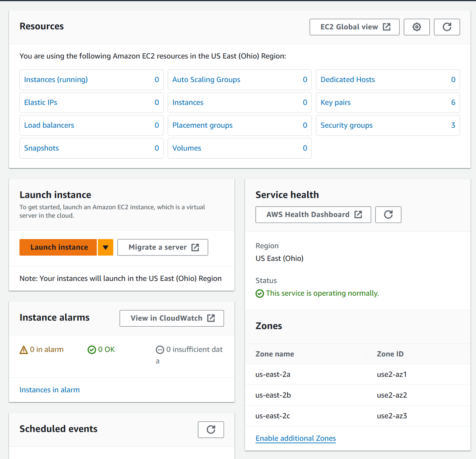Screen dimensions: 476x459
Task: Refresh Scheduled events
Action: click(211, 429)
